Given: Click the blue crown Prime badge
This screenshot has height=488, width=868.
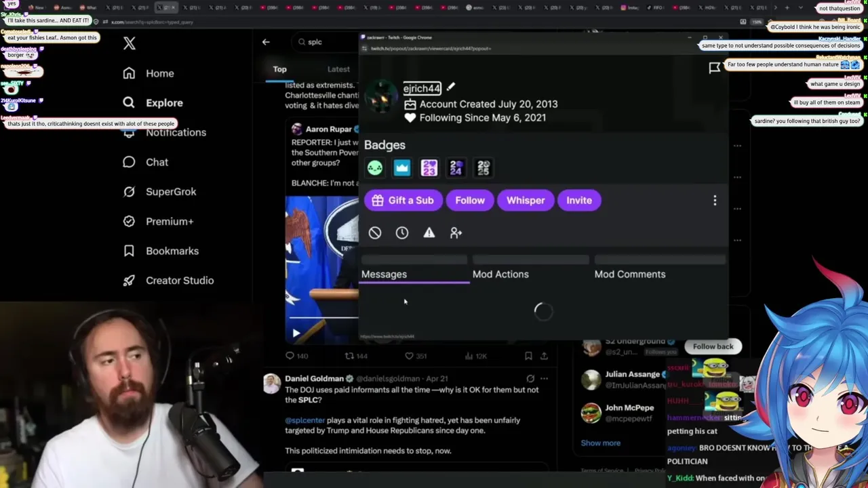Looking at the screenshot, I should pyautogui.click(x=401, y=167).
